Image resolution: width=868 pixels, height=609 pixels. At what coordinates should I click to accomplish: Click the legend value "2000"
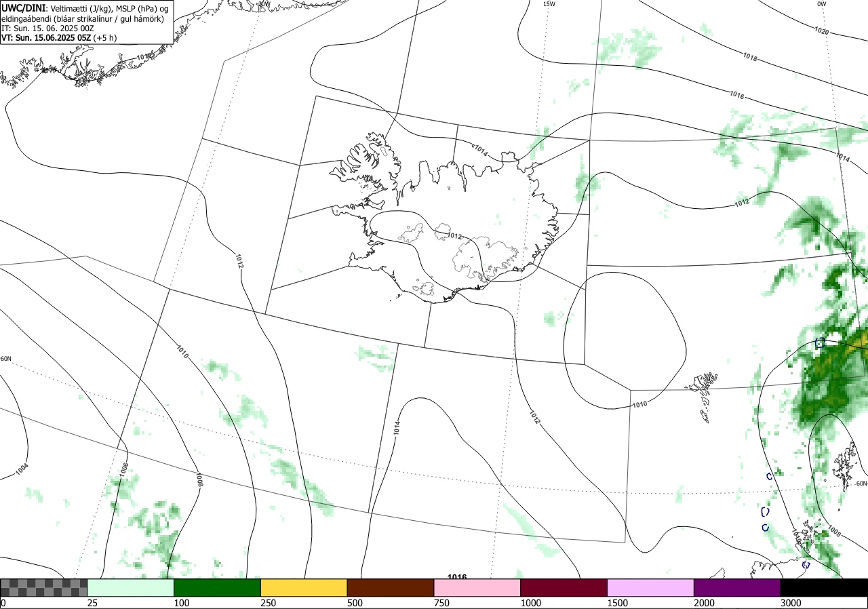click(705, 603)
